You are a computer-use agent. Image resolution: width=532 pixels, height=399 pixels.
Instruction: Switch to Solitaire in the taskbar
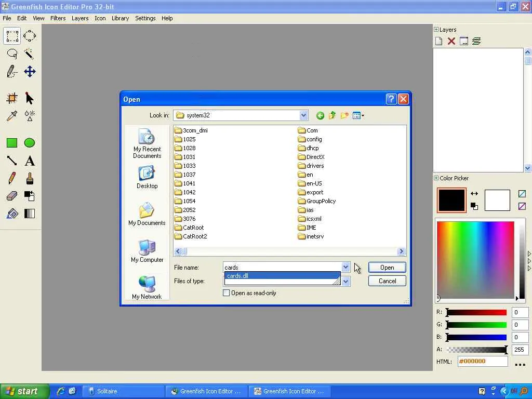124,391
